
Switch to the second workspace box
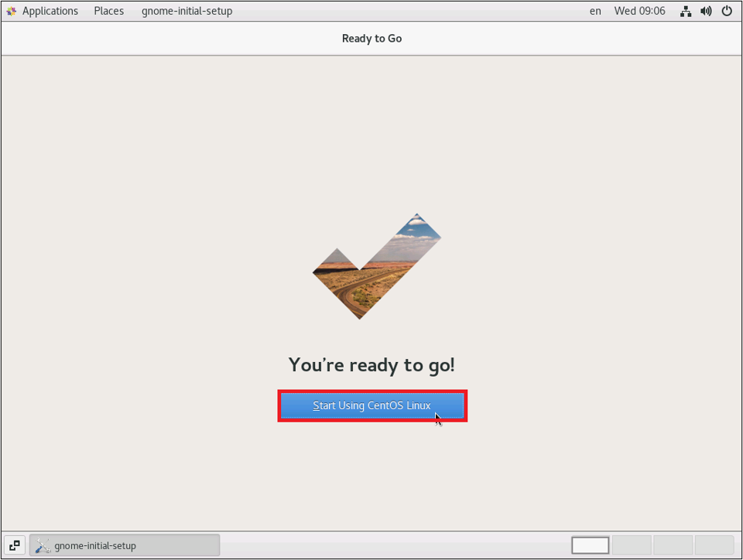[632, 545]
